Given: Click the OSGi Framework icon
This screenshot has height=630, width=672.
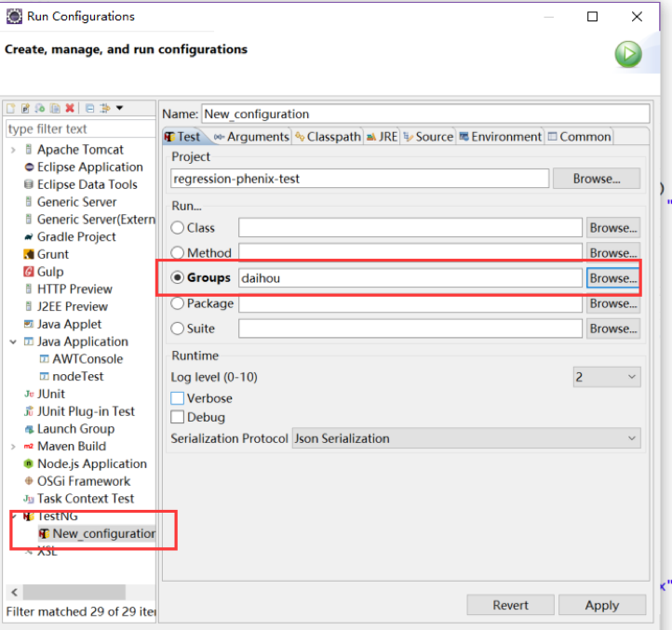Looking at the screenshot, I should (29, 481).
